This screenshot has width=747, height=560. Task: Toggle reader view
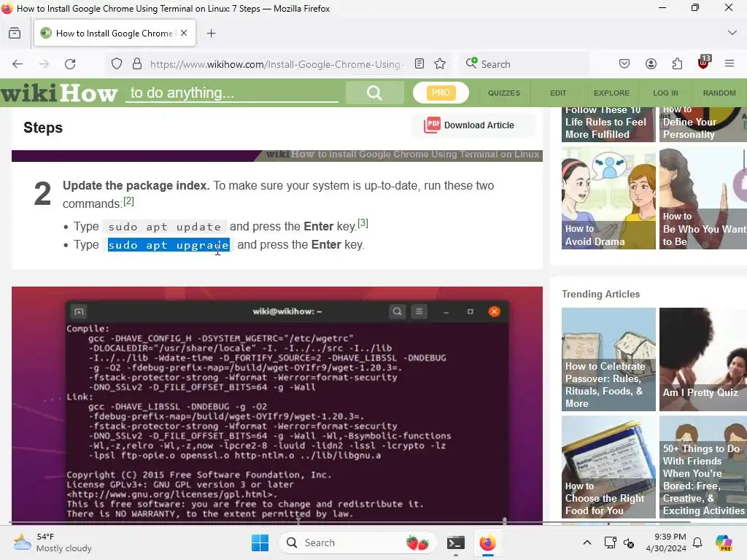click(419, 64)
